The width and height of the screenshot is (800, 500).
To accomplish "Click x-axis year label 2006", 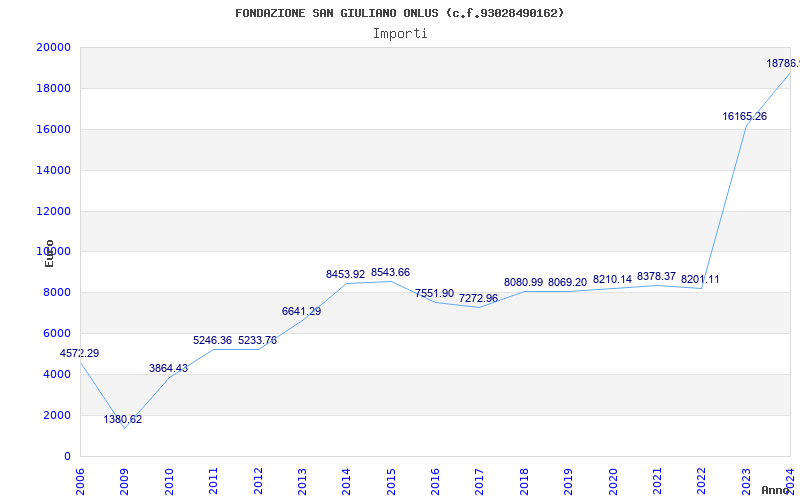I will tap(80, 481).
